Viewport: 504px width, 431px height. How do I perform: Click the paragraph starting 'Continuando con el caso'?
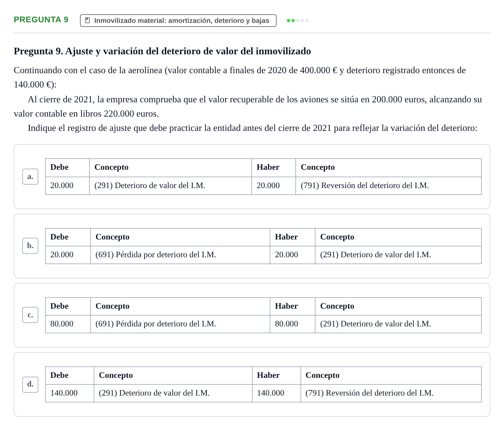point(240,77)
